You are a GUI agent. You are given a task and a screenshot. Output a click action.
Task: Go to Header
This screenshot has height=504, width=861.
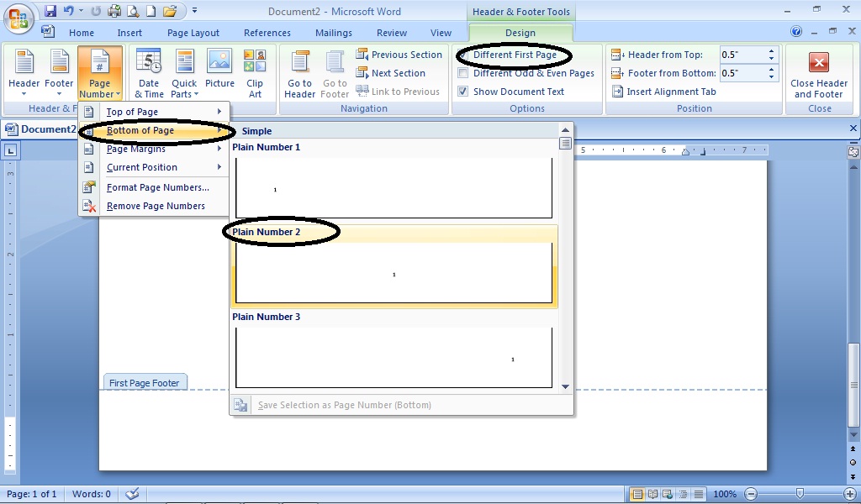click(300, 73)
